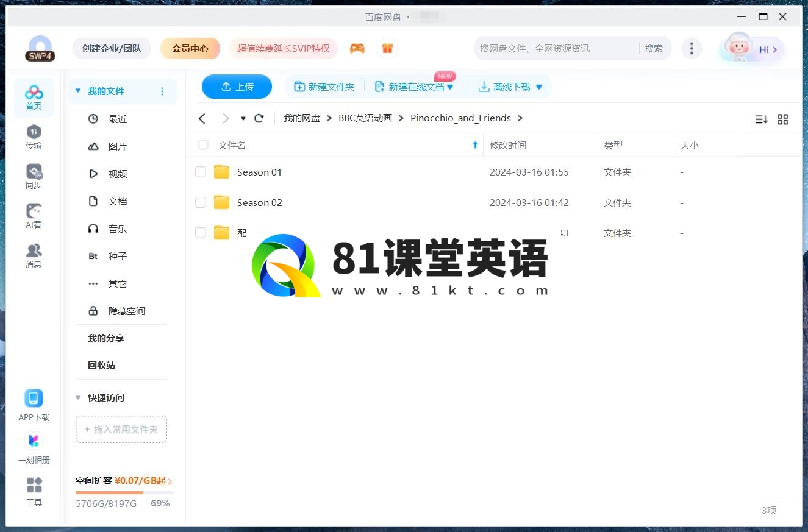
Task: Click the storage usage progress bar
Action: click(x=125, y=492)
